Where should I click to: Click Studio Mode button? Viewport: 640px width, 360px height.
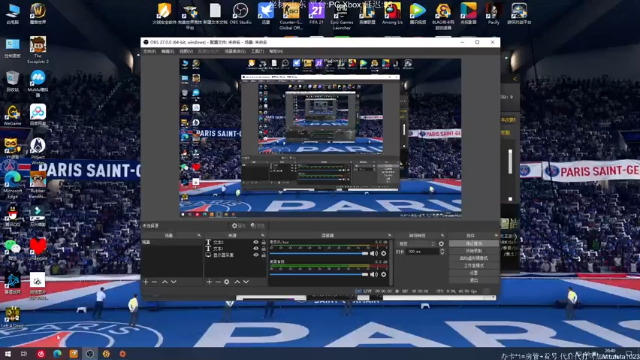(x=473, y=265)
